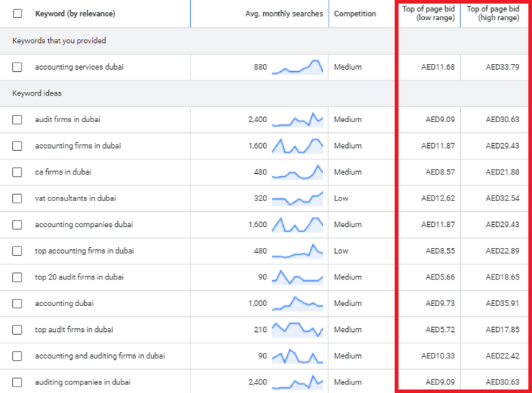Open trend sparkline for accounting companies dubai
The image size is (532, 393).
(297, 224)
